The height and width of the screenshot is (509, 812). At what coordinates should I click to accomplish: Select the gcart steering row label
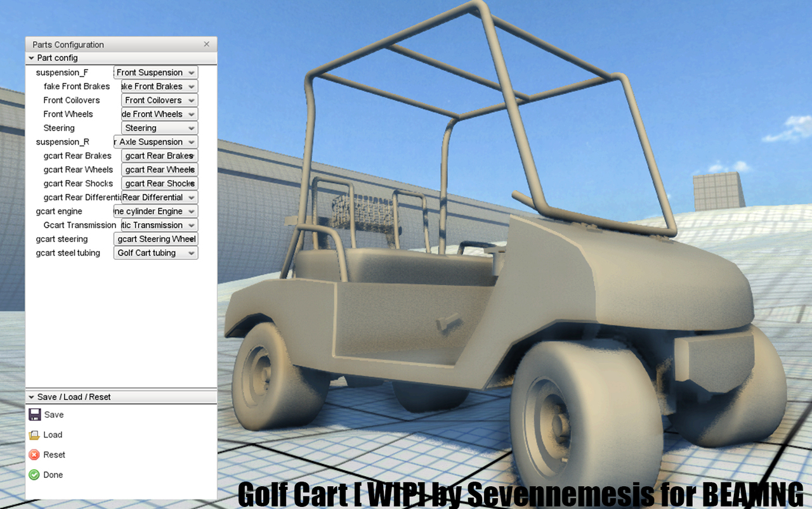[62, 239]
